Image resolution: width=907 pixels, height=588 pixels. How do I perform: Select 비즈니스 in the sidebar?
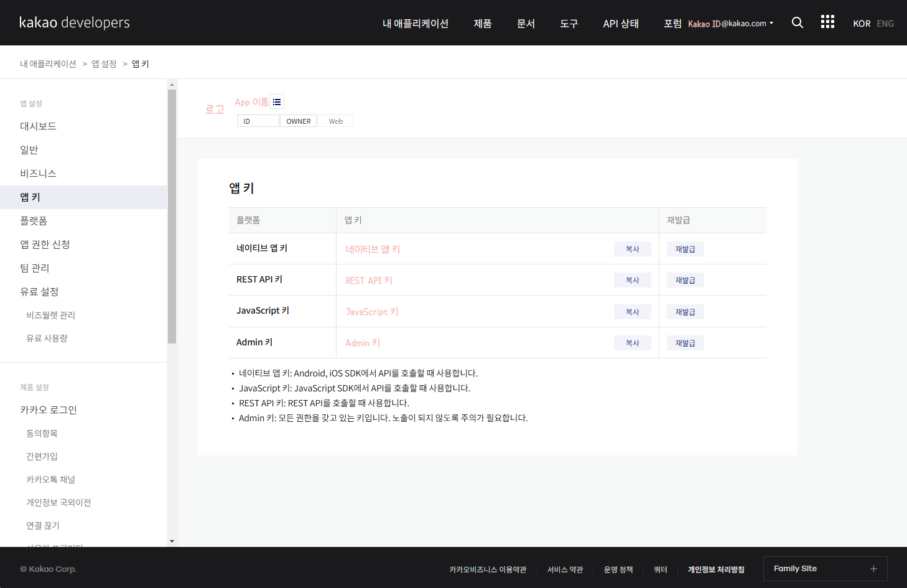pyautogui.click(x=83, y=174)
